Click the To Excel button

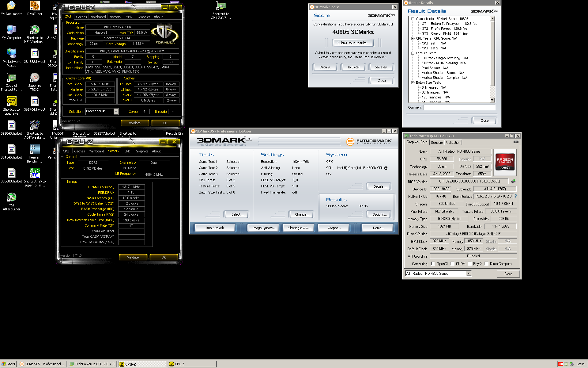coord(353,67)
